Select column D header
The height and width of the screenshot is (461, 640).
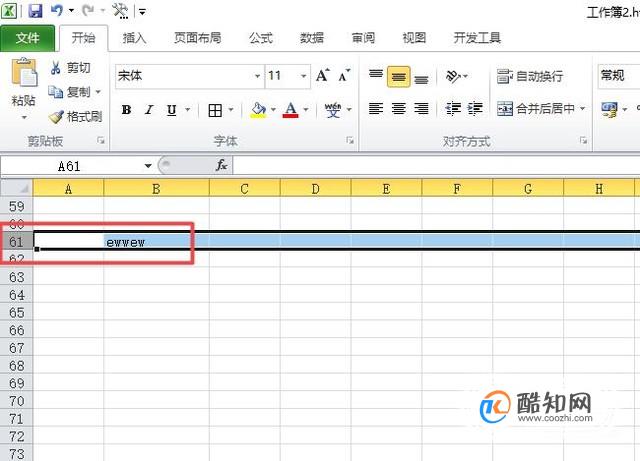click(315, 189)
